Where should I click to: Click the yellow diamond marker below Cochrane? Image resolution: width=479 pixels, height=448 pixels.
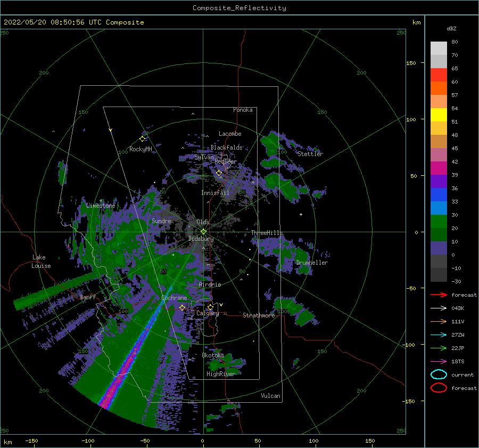(x=182, y=308)
